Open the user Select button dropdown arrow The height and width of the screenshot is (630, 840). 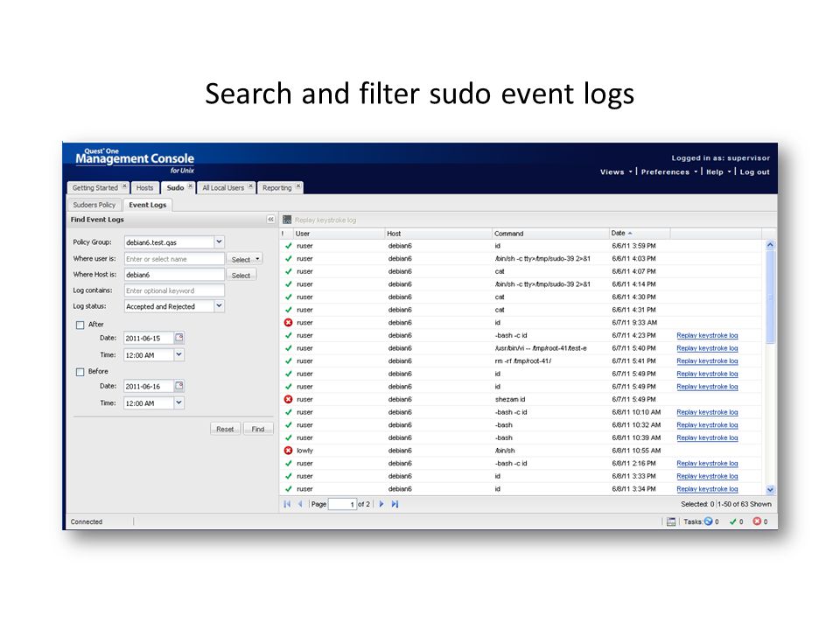[257, 259]
